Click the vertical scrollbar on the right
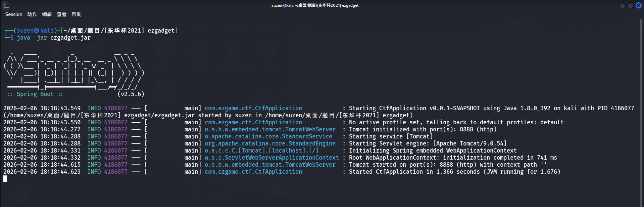The image size is (644, 207). coord(642,101)
